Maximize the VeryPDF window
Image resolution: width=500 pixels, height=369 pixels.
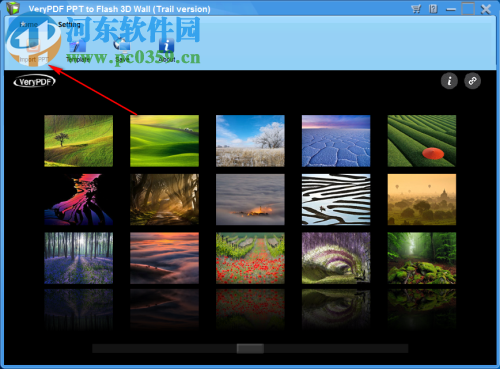(x=468, y=9)
